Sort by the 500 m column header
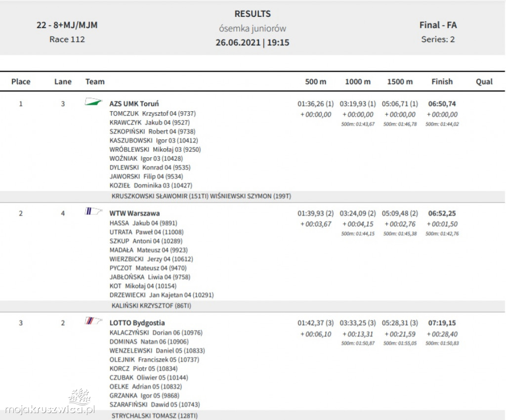This screenshot has height=420, width=506. click(x=315, y=82)
